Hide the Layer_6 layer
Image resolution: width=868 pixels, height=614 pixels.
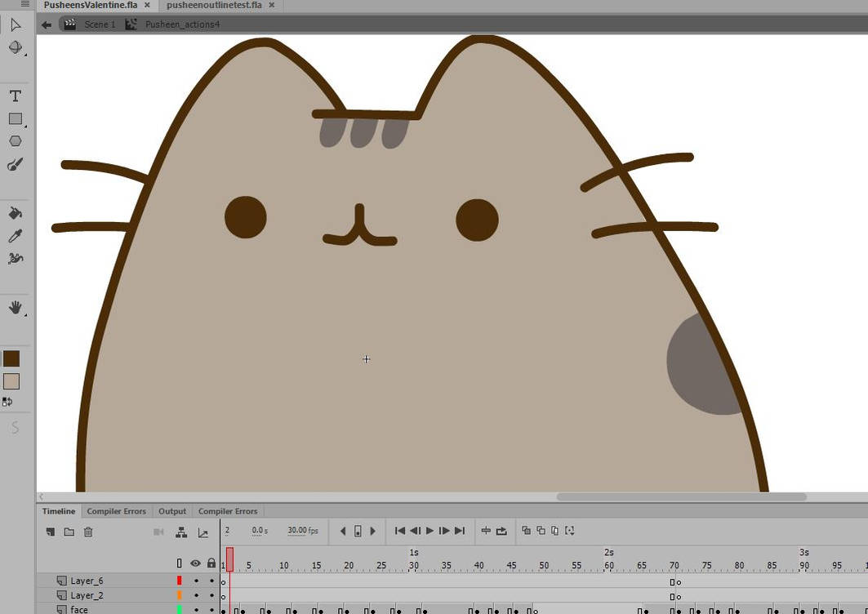(x=196, y=581)
